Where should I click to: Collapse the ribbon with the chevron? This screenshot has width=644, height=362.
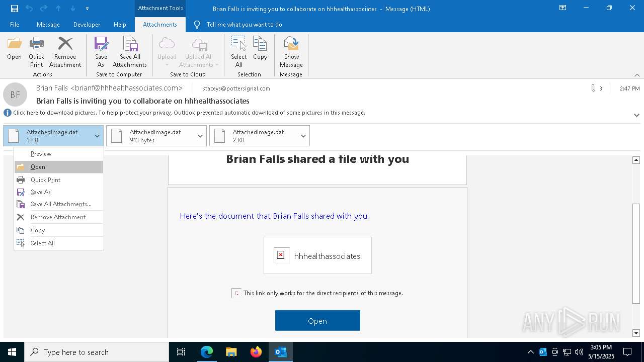coord(637,75)
